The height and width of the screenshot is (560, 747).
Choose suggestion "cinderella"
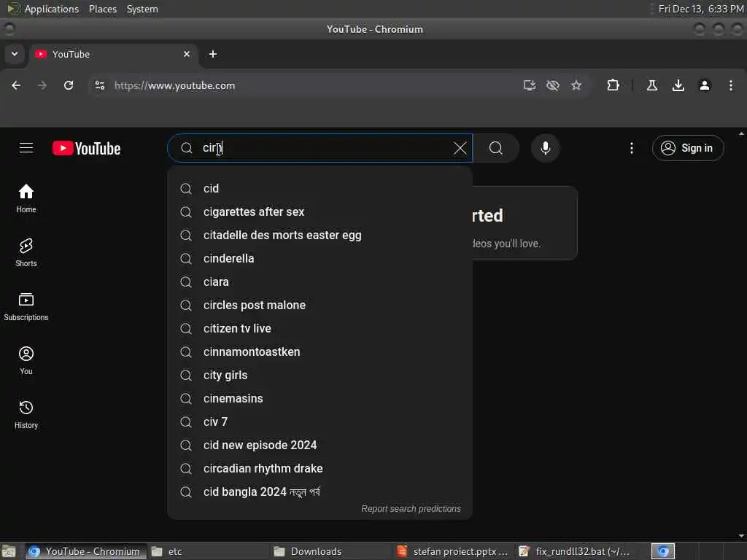320,258
